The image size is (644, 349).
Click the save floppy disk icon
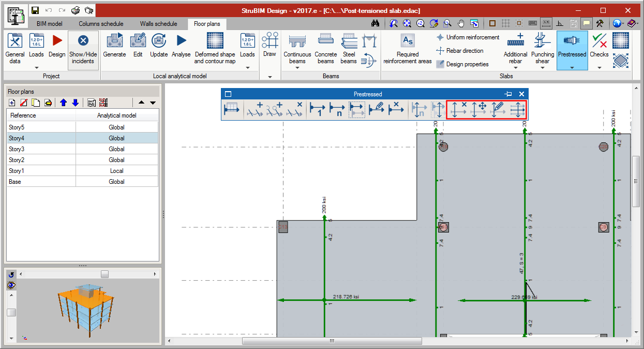tap(35, 10)
